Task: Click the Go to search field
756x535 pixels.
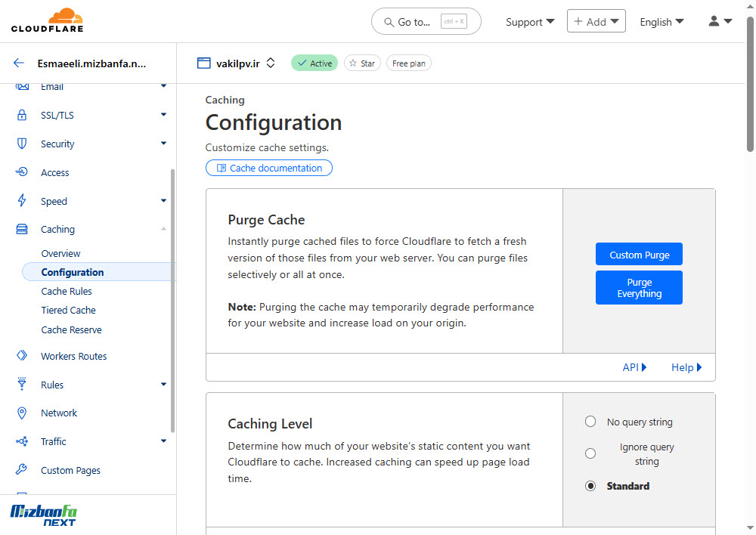Action: [x=426, y=22]
